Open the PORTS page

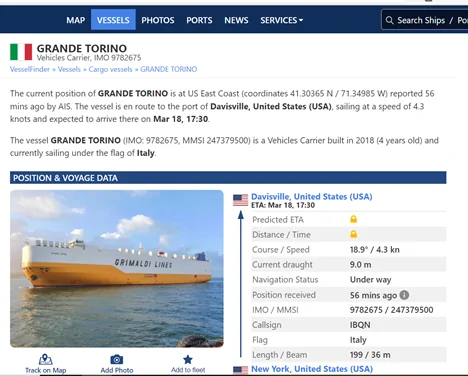click(199, 20)
